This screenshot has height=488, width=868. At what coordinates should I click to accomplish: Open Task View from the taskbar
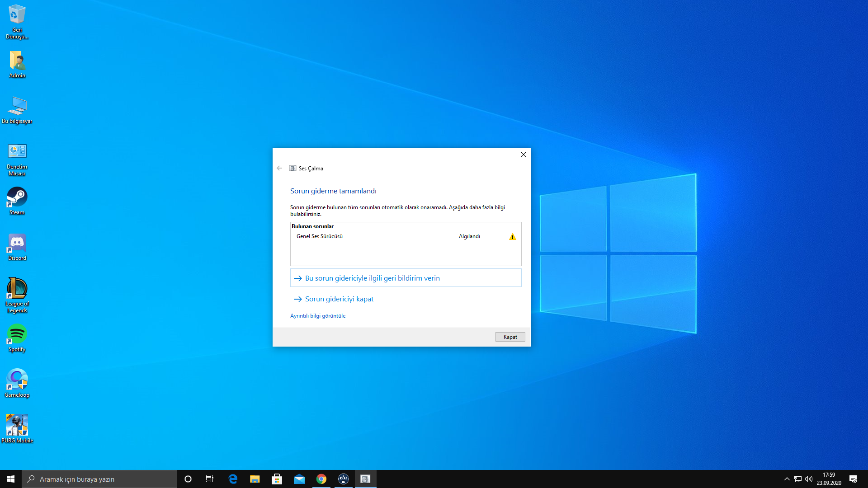210,479
